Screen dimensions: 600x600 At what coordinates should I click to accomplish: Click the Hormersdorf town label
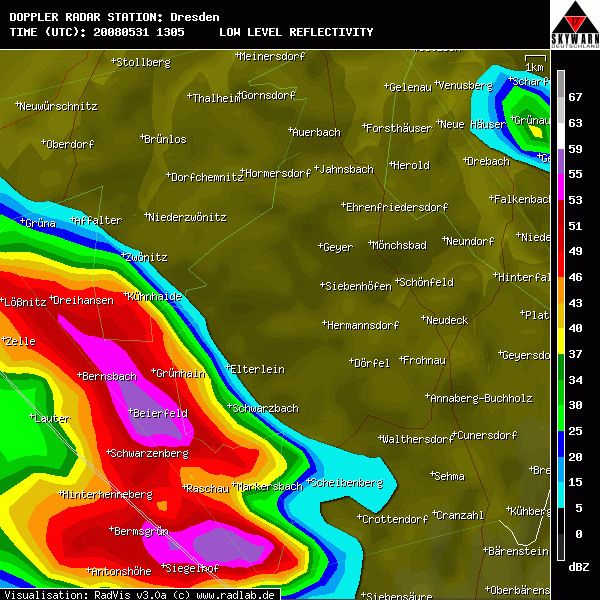[276, 173]
